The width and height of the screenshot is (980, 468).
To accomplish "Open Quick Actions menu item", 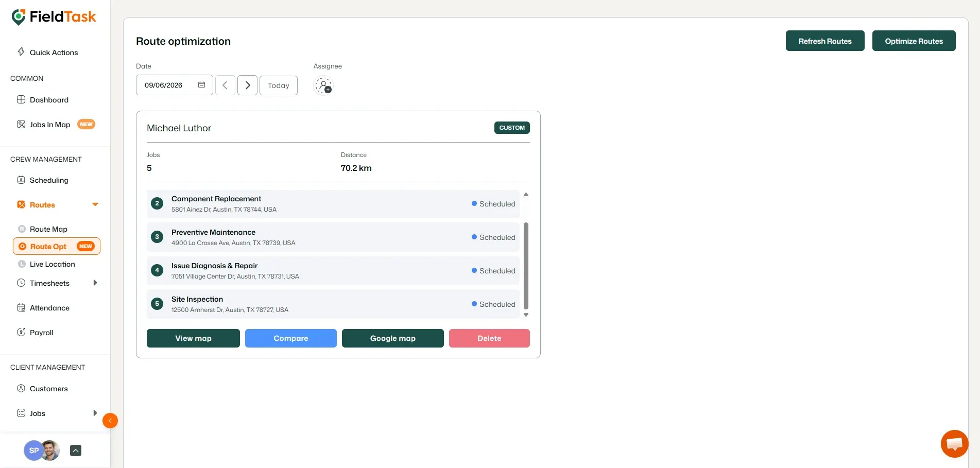I will tap(55, 52).
